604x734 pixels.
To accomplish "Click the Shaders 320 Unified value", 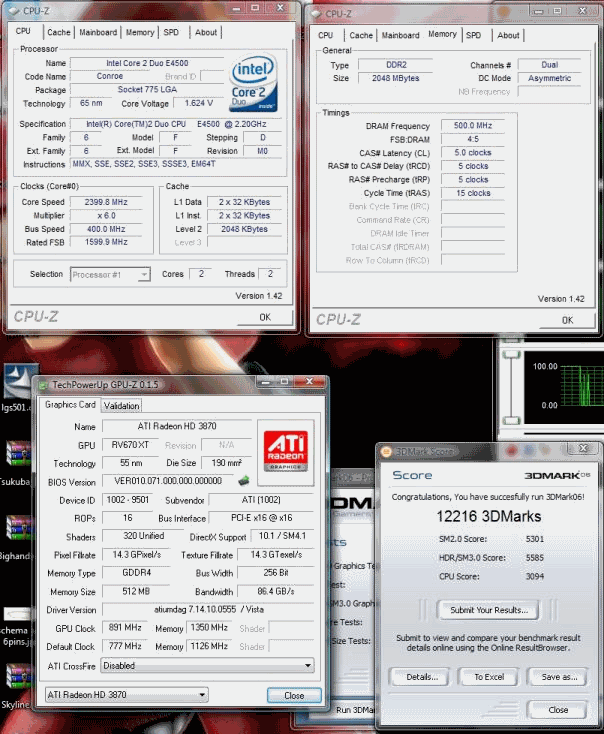I will [143, 536].
